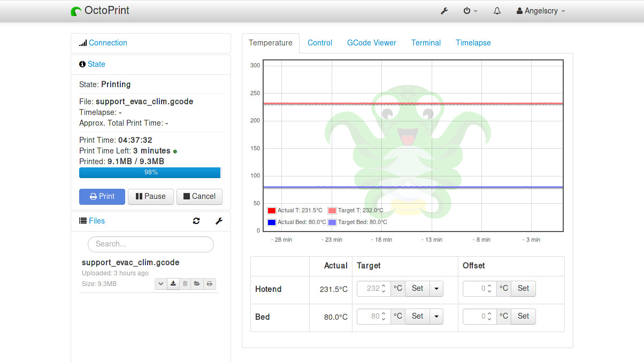Open the system power menu in the navbar
This screenshot has width=644, height=362.
point(470,11)
